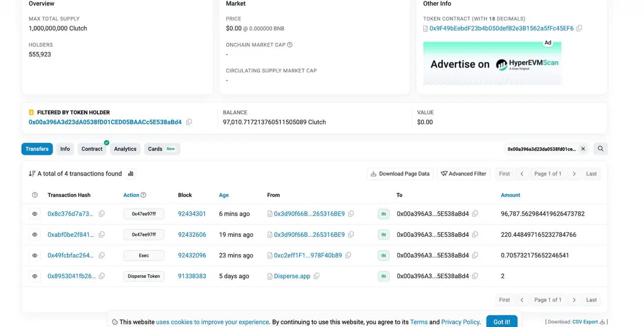
Task: Go to First page in top pagination
Action: pos(504,174)
